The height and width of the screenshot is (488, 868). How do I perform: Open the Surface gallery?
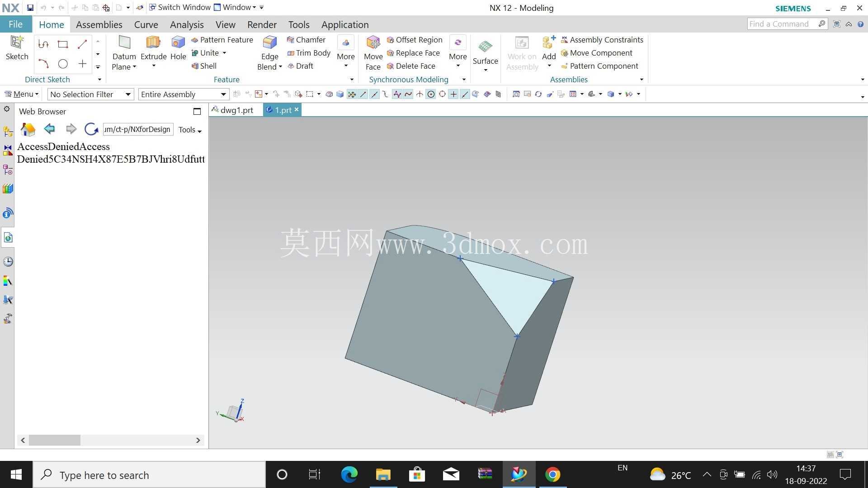(x=485, y=56)
